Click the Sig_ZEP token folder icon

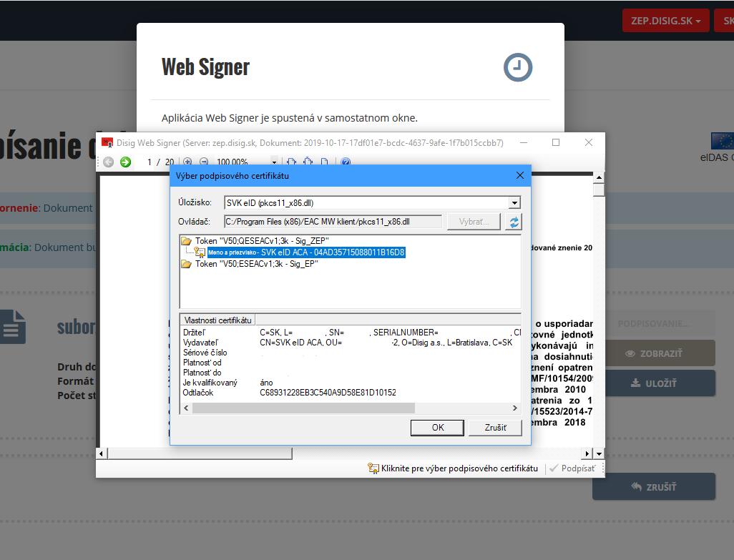click(x=187, y=241)
